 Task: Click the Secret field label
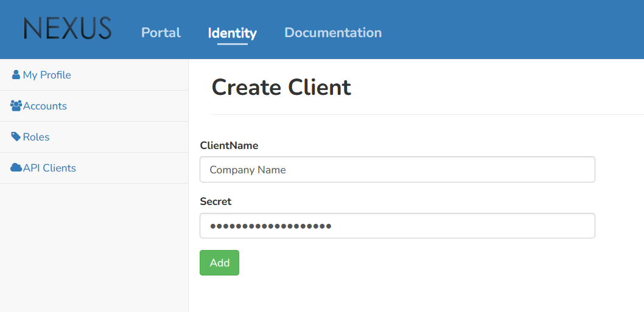point(215,201)
